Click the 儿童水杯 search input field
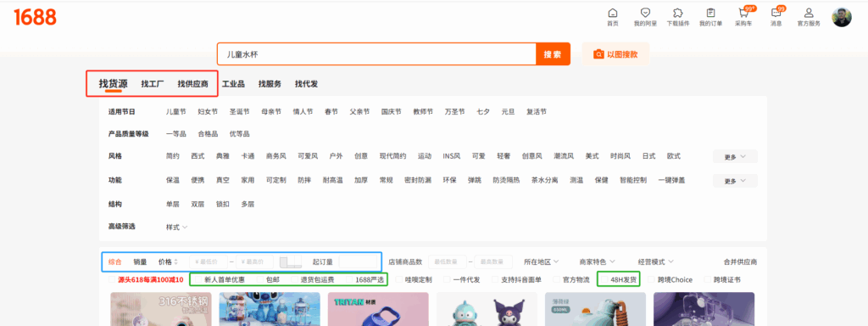 click(x=376, y=54)
